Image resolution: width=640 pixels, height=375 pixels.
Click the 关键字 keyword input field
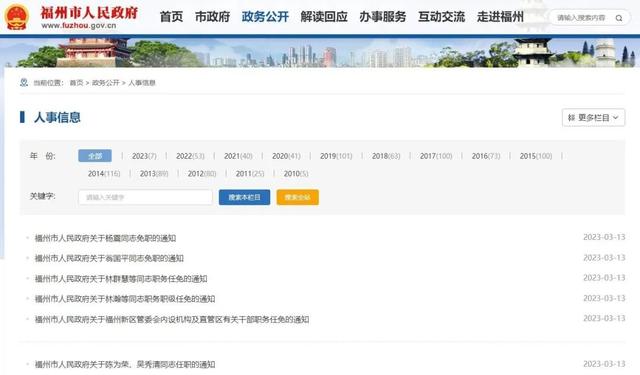click(x=145, y=197)
